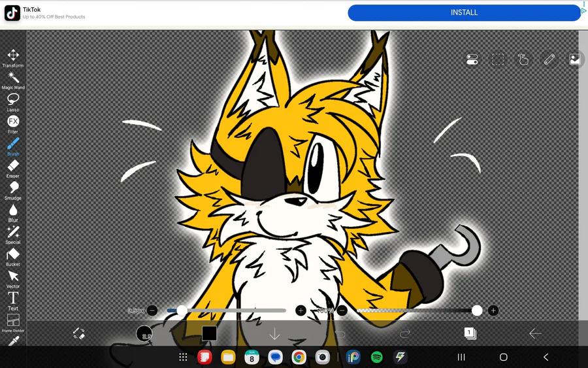Select the Text tool

(13, 301)
